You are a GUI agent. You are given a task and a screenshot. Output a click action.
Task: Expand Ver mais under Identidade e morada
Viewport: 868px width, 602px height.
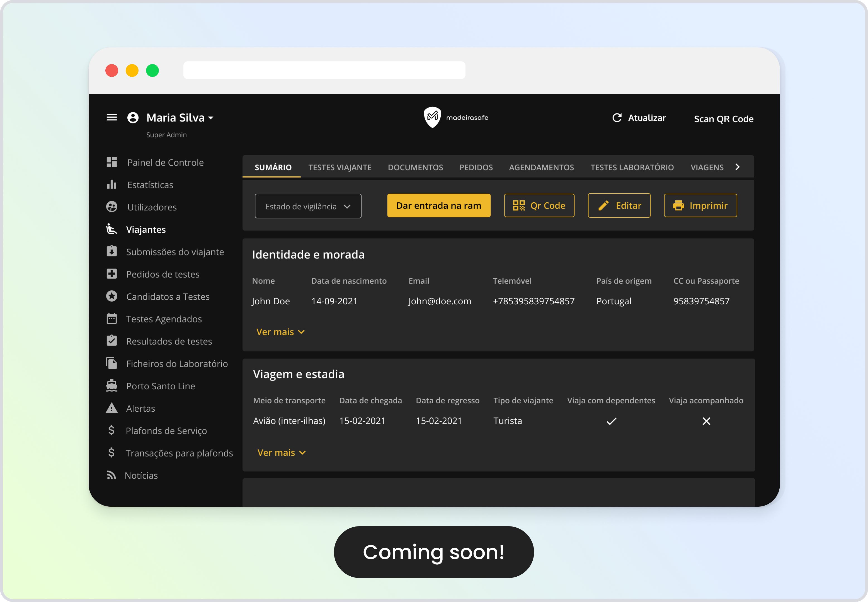280,332
